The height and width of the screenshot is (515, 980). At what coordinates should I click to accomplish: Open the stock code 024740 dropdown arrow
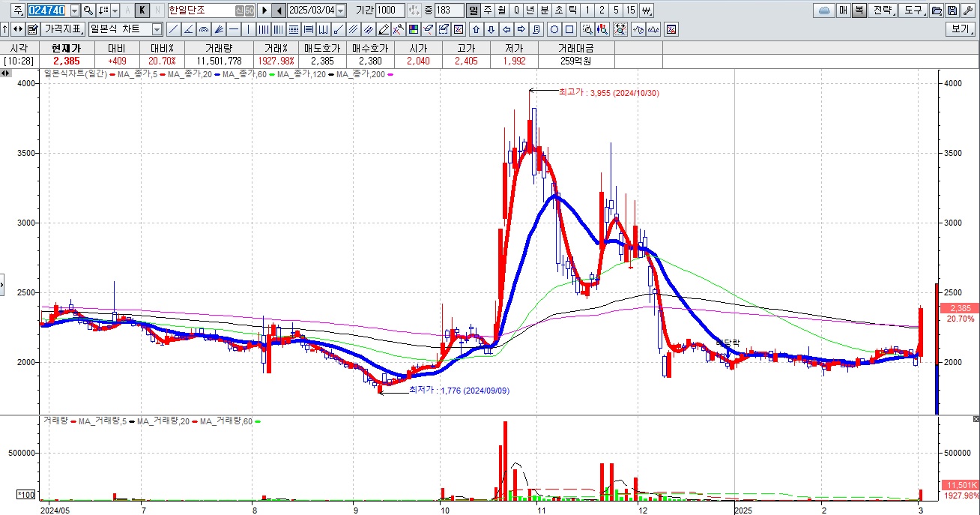point(75,10)
